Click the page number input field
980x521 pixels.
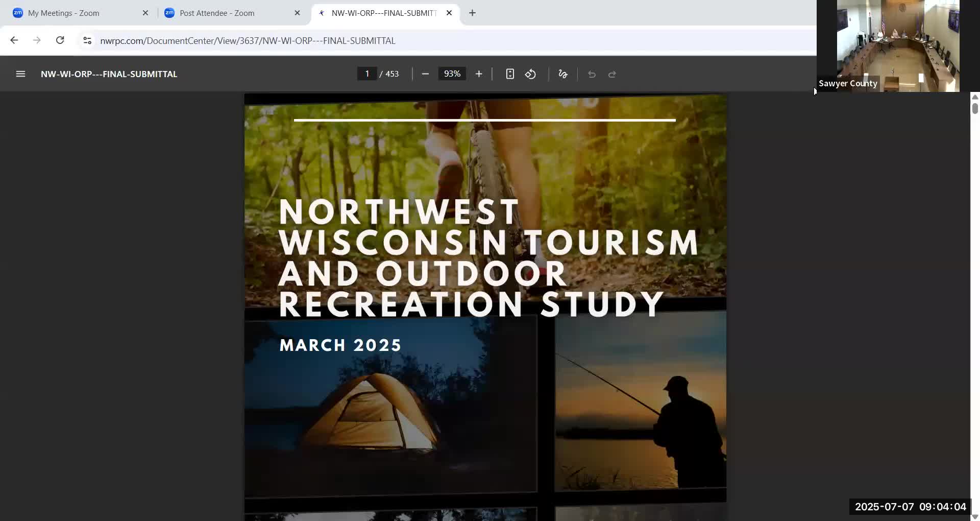tap(366, 74)
